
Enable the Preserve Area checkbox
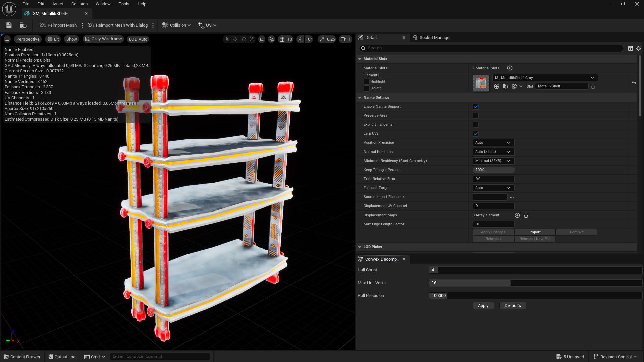[x=475, y=116]
